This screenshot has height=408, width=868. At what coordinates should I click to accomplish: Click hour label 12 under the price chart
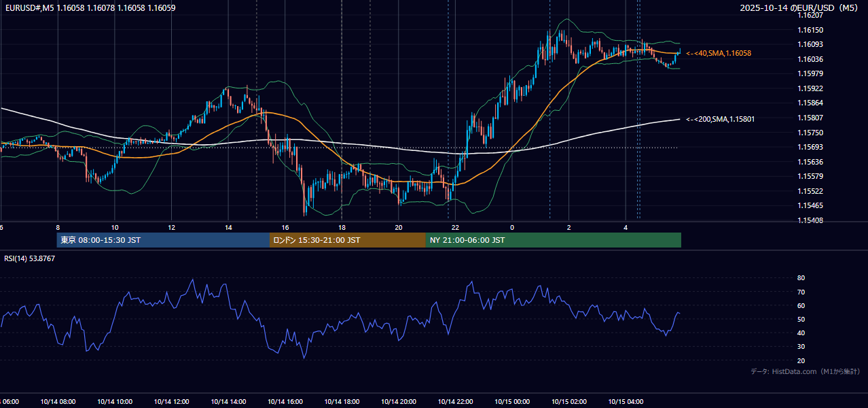point(172,227)
